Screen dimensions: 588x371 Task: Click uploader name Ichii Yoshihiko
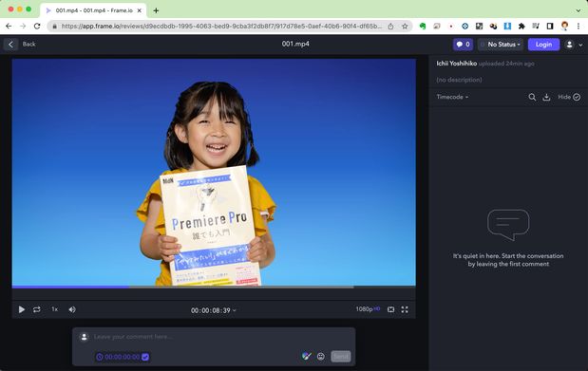coord(456,64)
